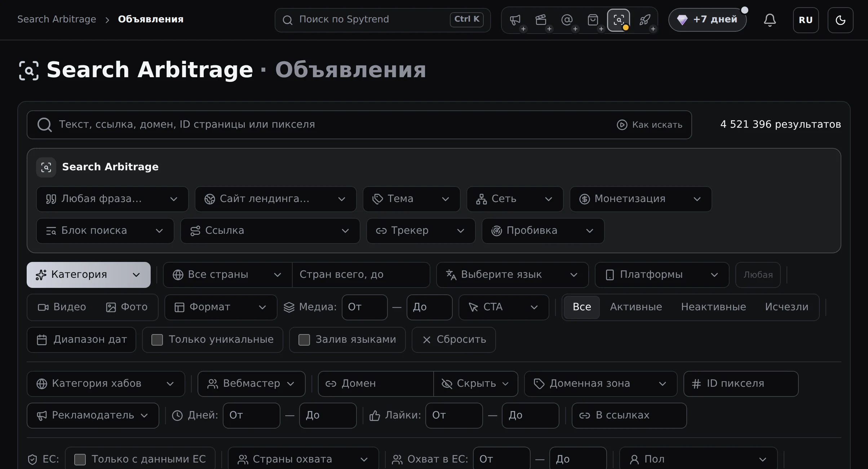Open the Трекер dropdown
The width and height of the screenshot is (868, 469).
point(421,231)
